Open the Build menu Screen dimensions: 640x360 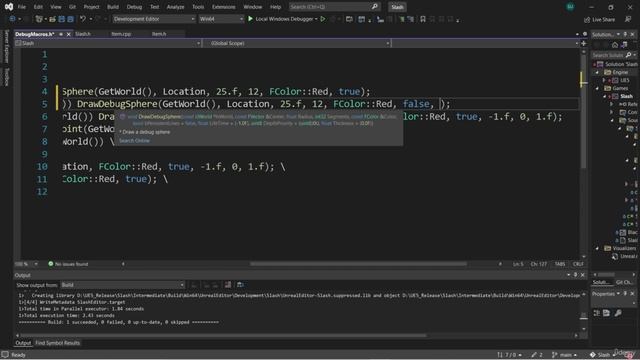(x=113, y=7)
